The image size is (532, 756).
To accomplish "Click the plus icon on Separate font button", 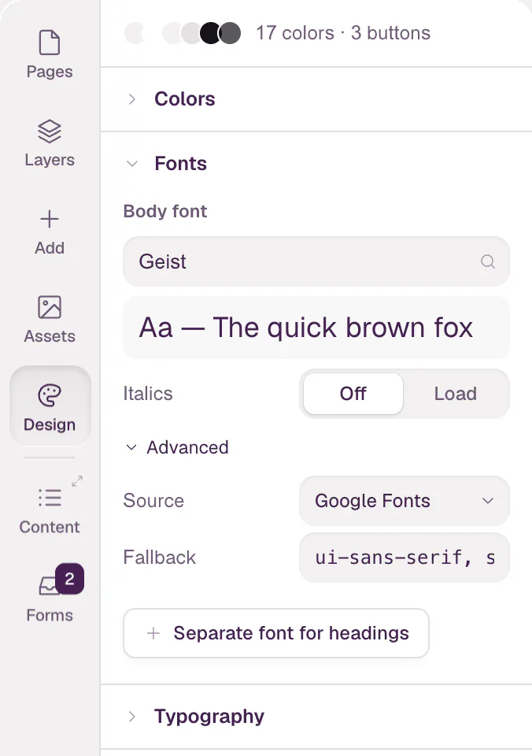I will pos(153,633).
